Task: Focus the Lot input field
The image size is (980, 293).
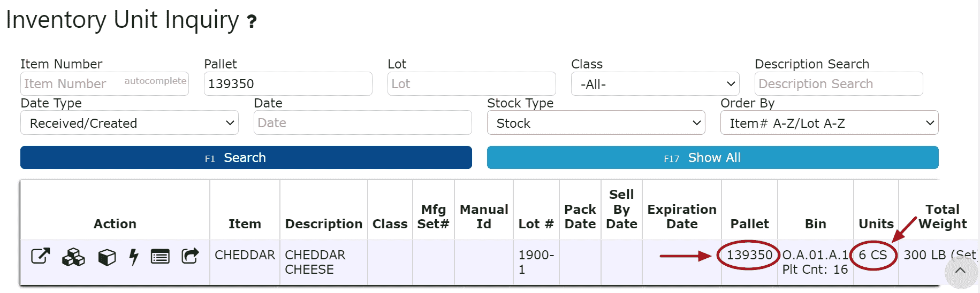Action: (x=471, y=84)
